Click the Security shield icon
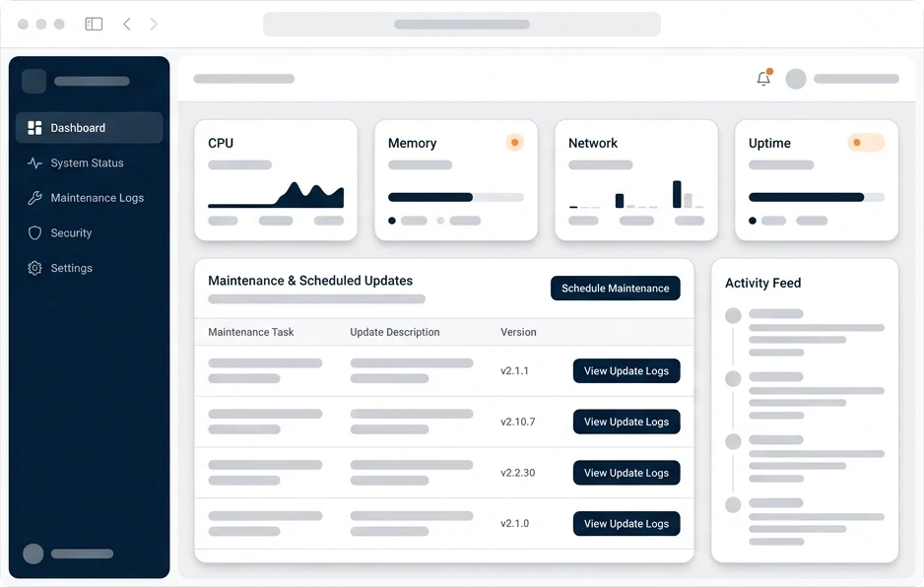 pos(34,232)
